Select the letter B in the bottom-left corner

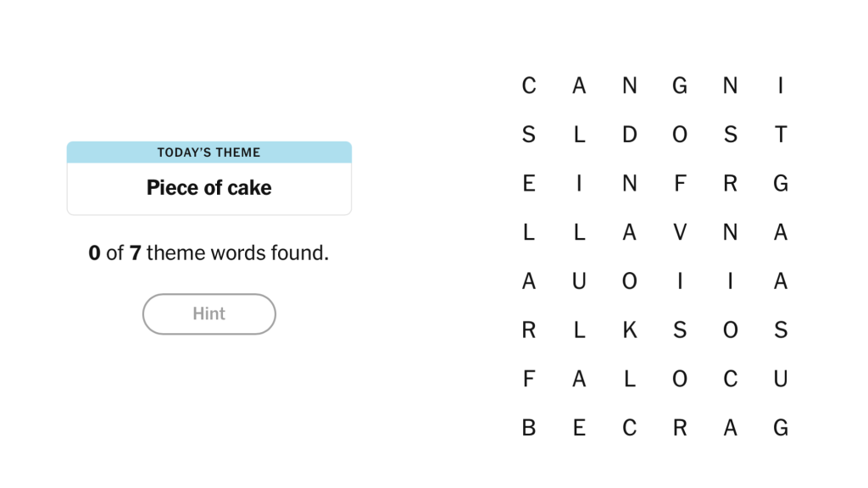pyautogui.click(x=528, y=428)
